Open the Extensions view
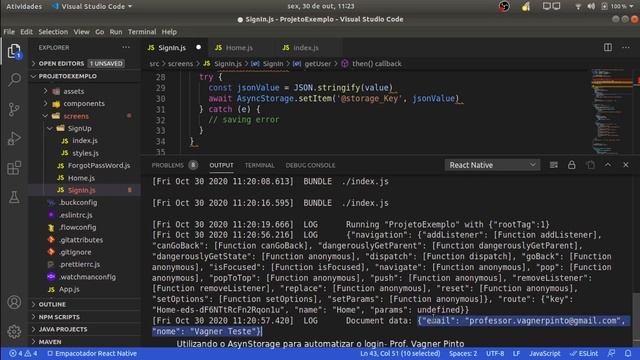This screenshot has height=360, width=640. pyautogui.click(x=14, y=168)
